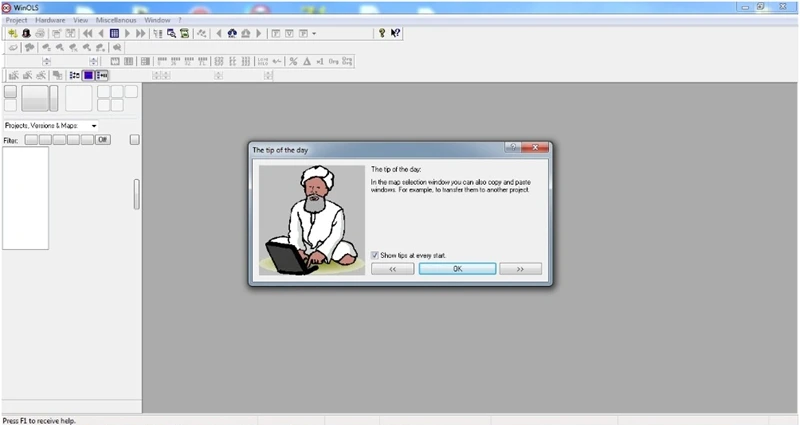Click the x1 factor icon
Screen dimensions: 800x425
point(320,61)
